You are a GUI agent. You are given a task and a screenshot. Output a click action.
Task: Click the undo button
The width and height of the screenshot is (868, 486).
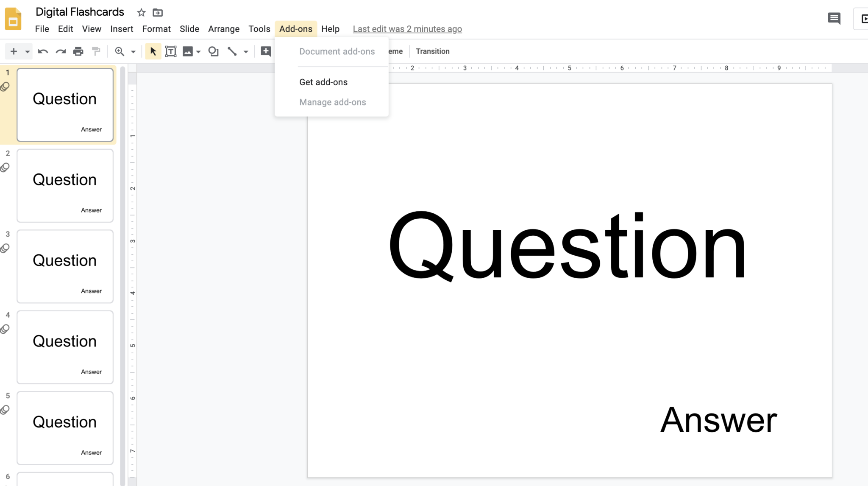click(42, 51)
